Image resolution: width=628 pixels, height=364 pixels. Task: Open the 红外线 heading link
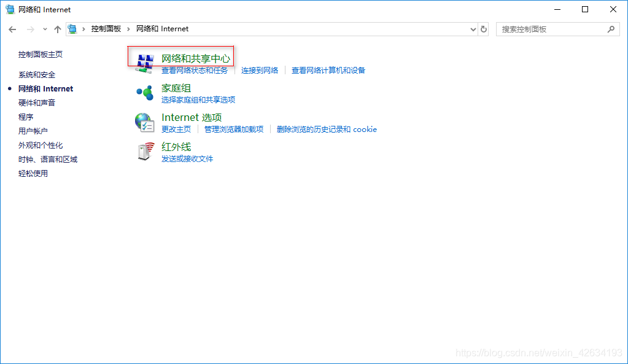point(176,147)
